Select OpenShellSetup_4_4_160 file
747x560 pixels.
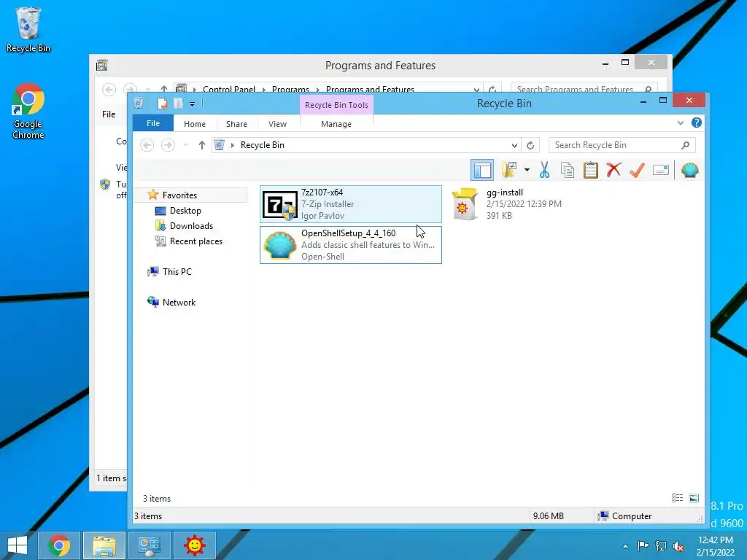pos(351,245)
